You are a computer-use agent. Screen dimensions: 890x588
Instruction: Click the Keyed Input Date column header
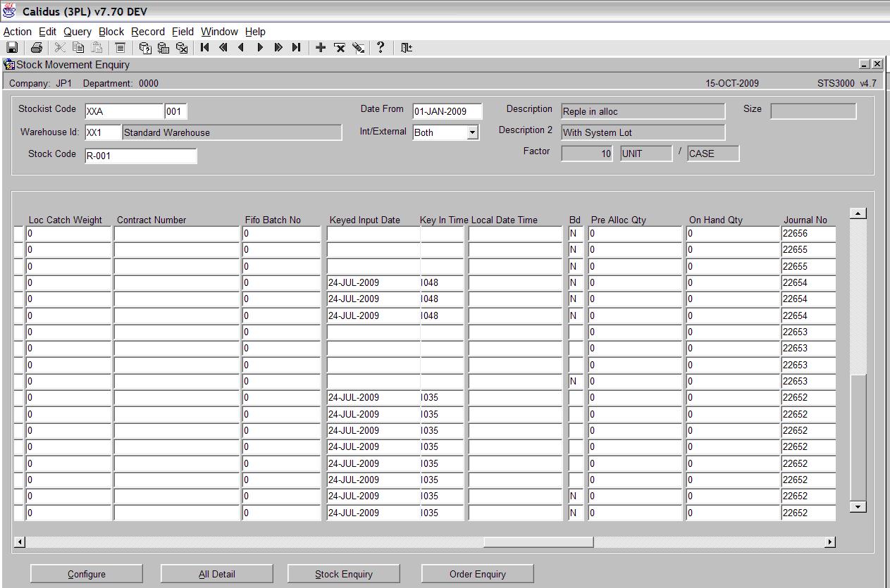point(365,220)
